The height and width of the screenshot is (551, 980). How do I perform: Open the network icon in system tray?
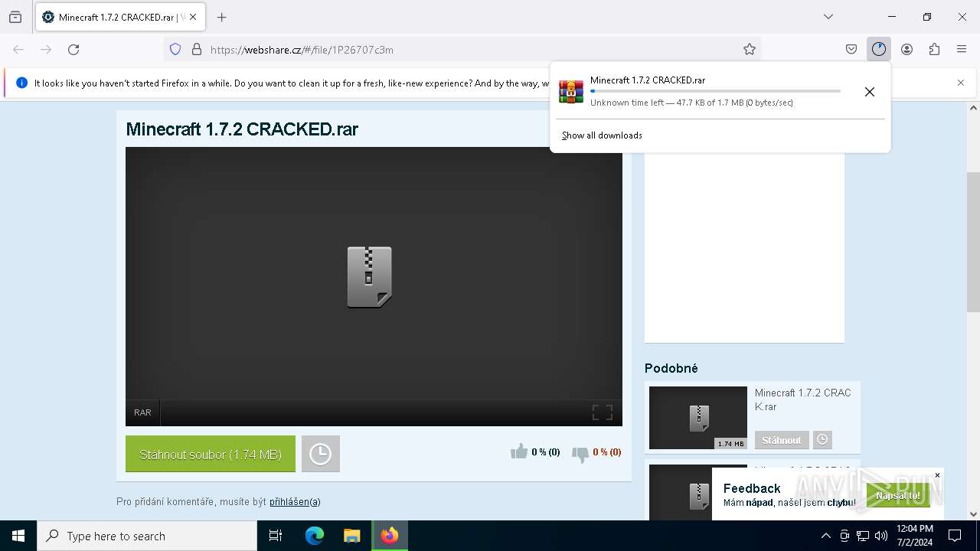863,536
